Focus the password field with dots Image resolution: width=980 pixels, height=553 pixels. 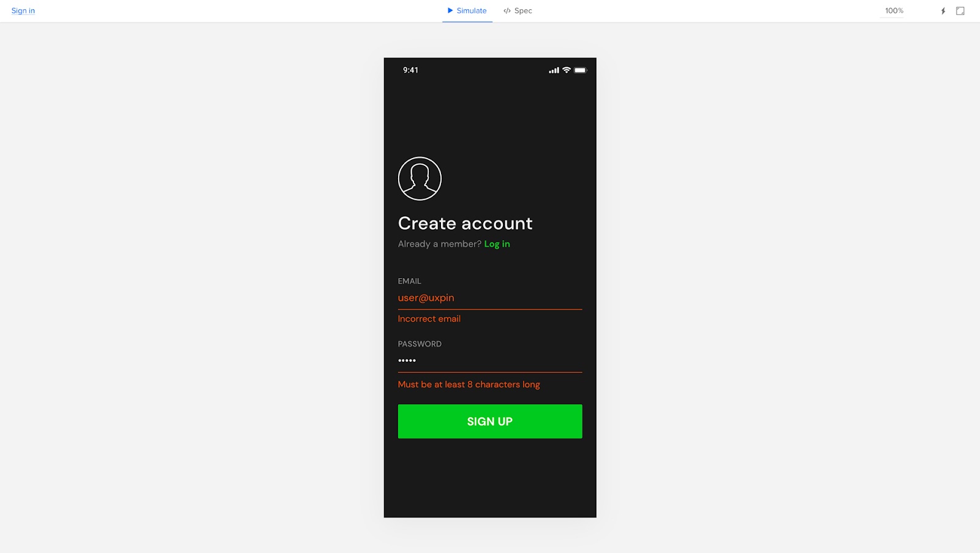[490, 361]
